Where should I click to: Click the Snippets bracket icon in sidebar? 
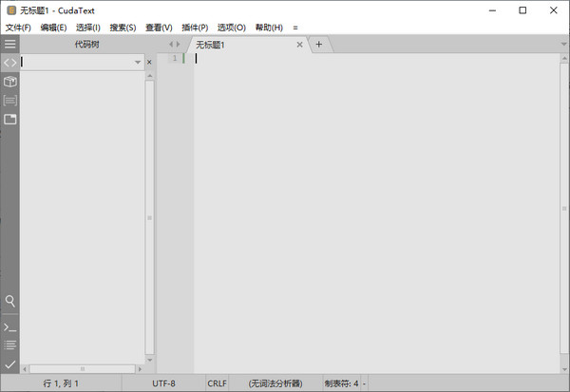click(x=10, y=100)
